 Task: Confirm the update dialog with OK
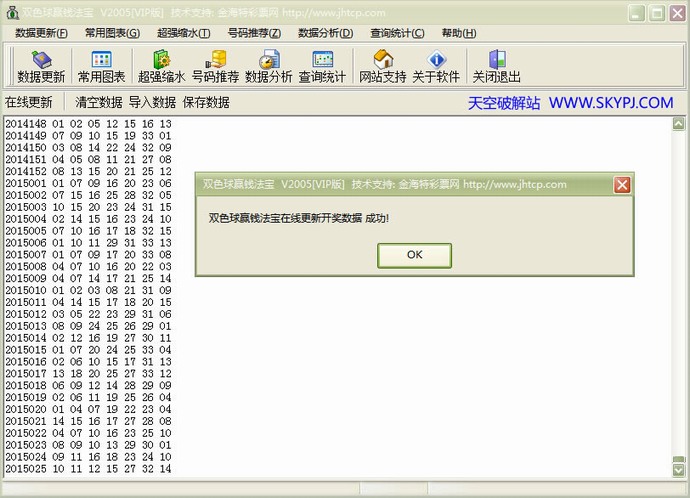(414, 255)
